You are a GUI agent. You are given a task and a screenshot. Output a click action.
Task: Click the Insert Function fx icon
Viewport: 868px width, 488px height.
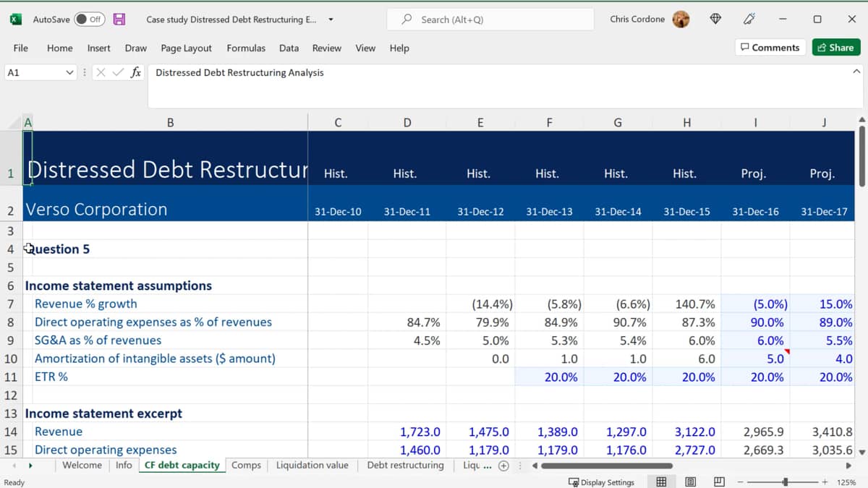(x=135, y=72)
